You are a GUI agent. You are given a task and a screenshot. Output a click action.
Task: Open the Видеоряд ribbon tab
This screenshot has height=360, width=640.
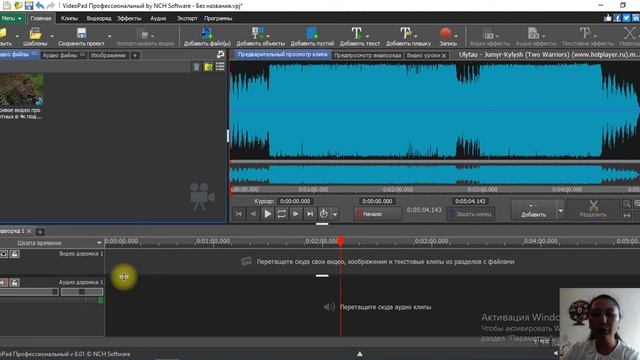coord(99,18)
